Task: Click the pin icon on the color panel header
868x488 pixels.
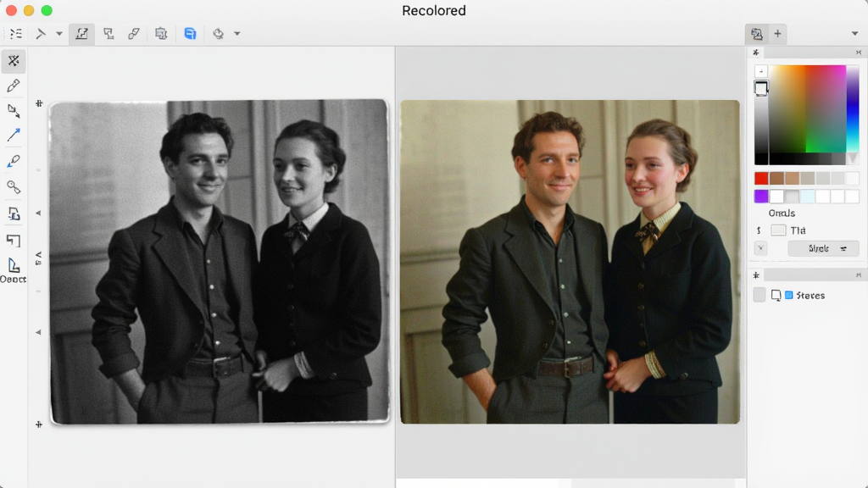Action: 755,53
